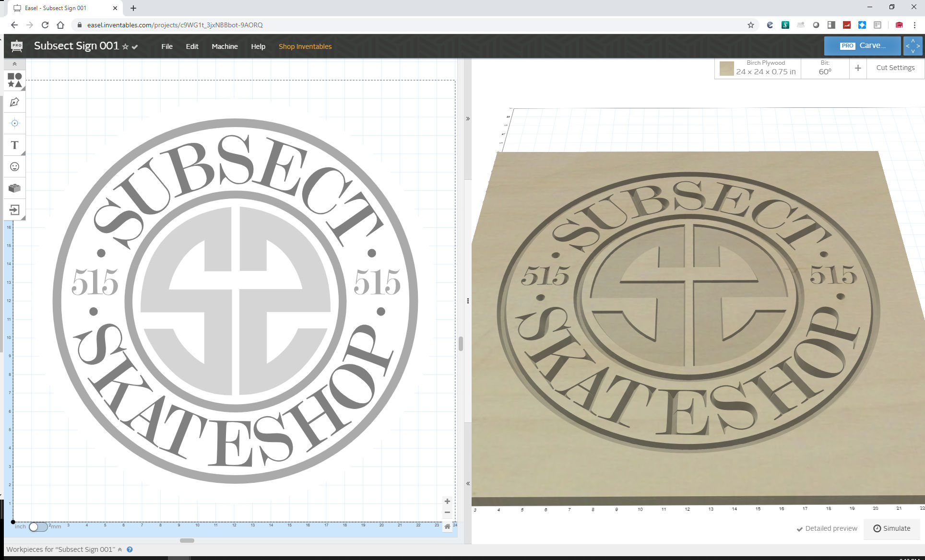Toggle Detailed preview checkmark
Screen dimensions: 925x560
pos(800,529)
